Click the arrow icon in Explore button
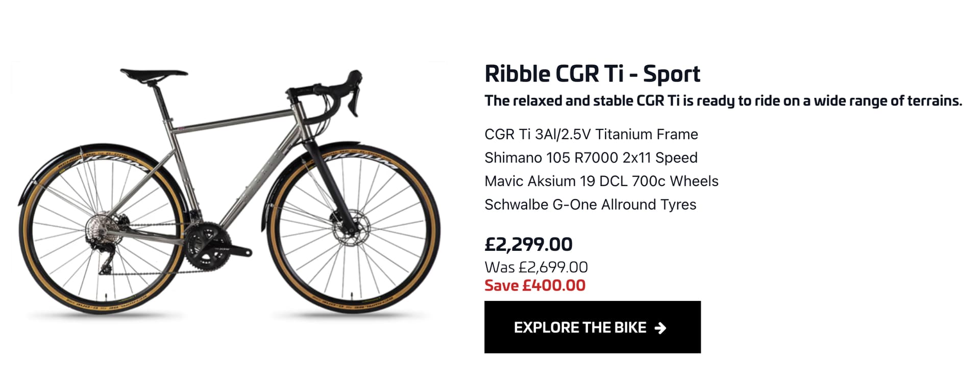This screenshot has width=980, height=385. 660,328
